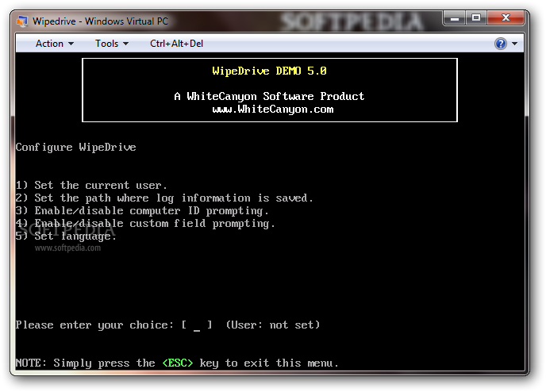
Task: Open the Action menu
Action: click(x=54, y=44)
